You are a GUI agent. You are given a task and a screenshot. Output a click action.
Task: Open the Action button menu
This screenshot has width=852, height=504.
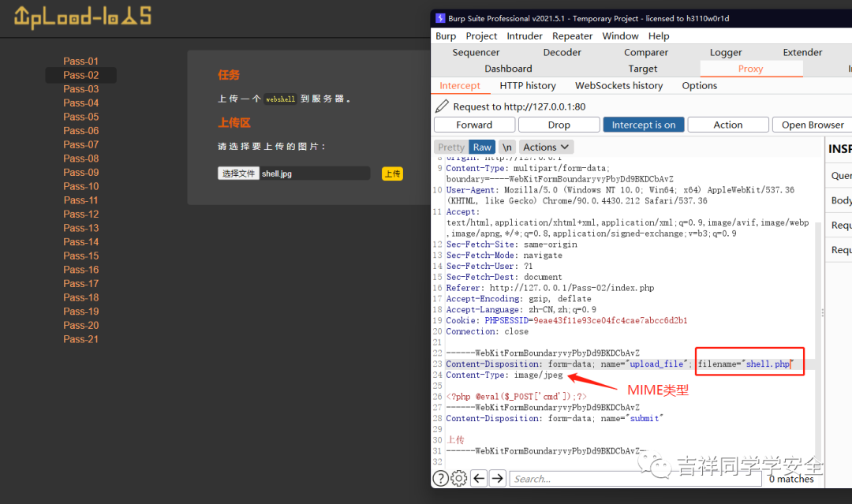coord(728,125)
